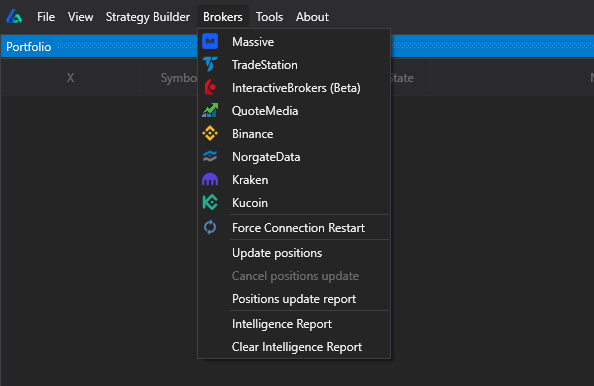
Task: Trigger Force Connection Restart
Action: [294, 228]
